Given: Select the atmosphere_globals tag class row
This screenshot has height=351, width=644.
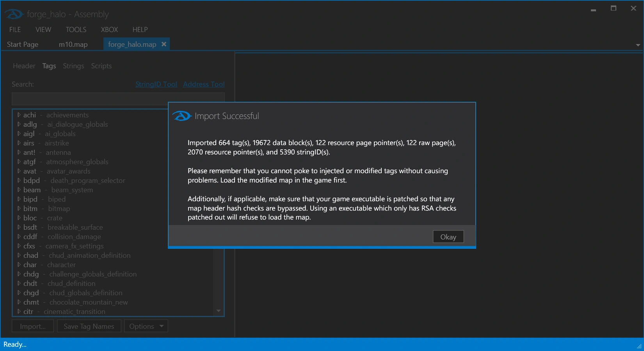Looking at the screenshot, I should click(x=66, y=162).
